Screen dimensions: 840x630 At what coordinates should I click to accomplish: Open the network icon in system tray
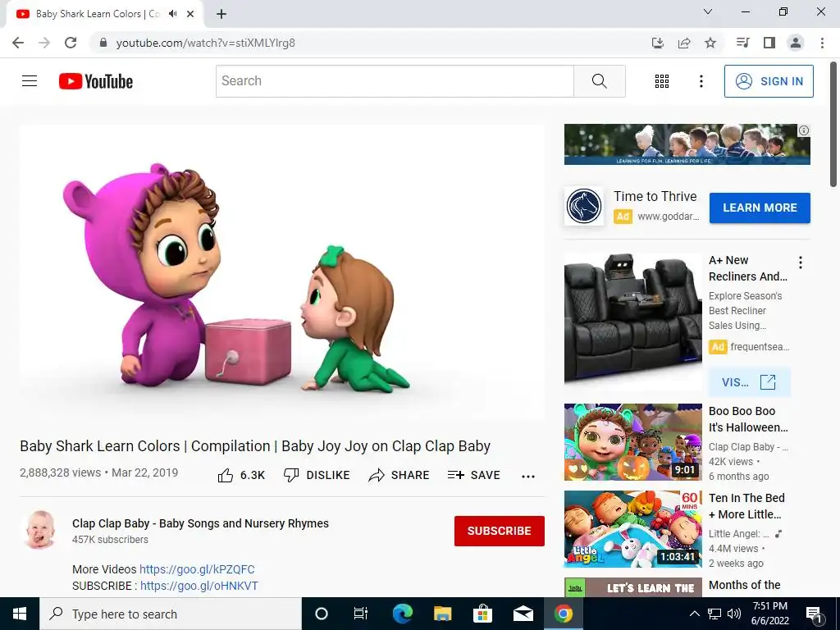click(714, 614)
